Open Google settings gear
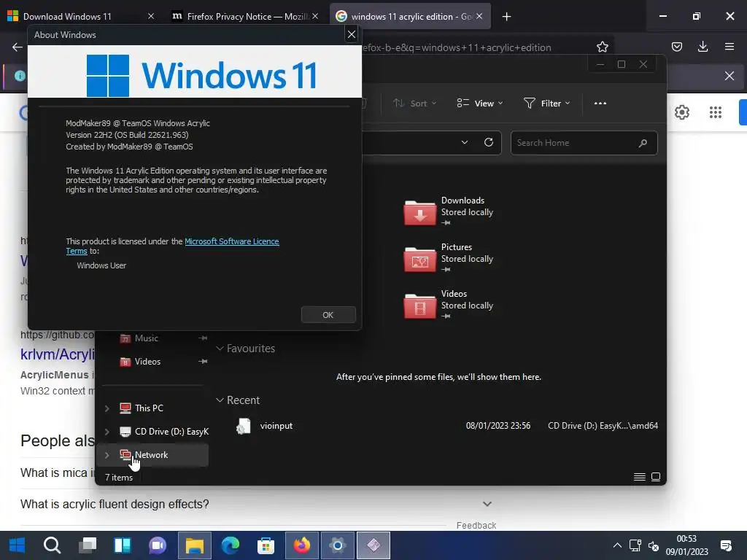747x560 pixels. point(682,112)
